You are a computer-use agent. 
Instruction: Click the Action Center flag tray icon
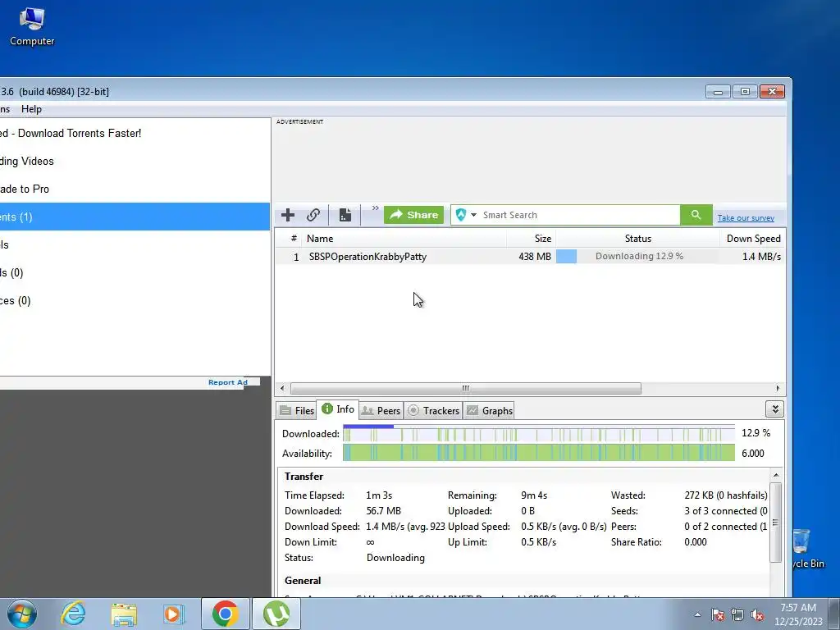718,614
